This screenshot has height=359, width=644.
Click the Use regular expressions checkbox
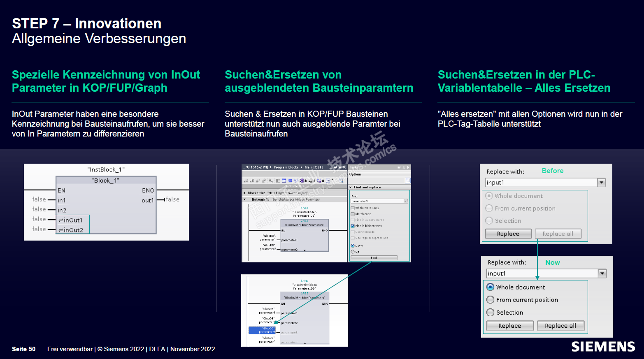click(353, 238)
